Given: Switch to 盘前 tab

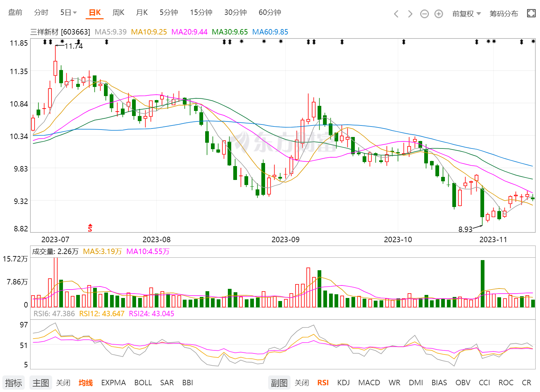Looking at the screenshot, I should click(15, 13).
